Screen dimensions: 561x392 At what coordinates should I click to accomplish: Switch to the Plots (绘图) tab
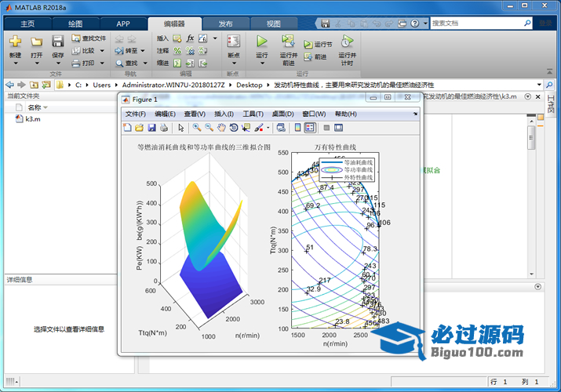(75, 24)
